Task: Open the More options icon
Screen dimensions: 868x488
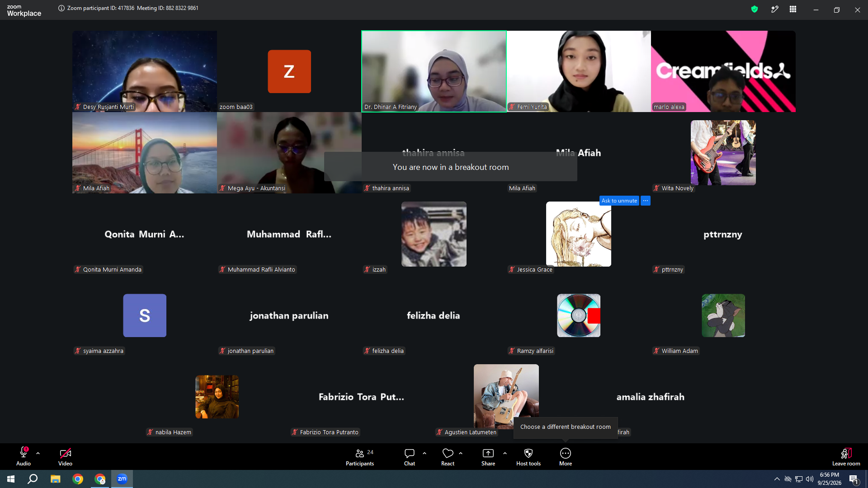Action: click(x=566, y=457)
